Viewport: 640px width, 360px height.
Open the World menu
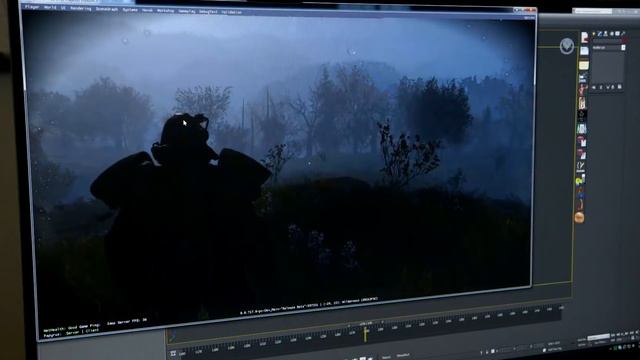[50, 7]
